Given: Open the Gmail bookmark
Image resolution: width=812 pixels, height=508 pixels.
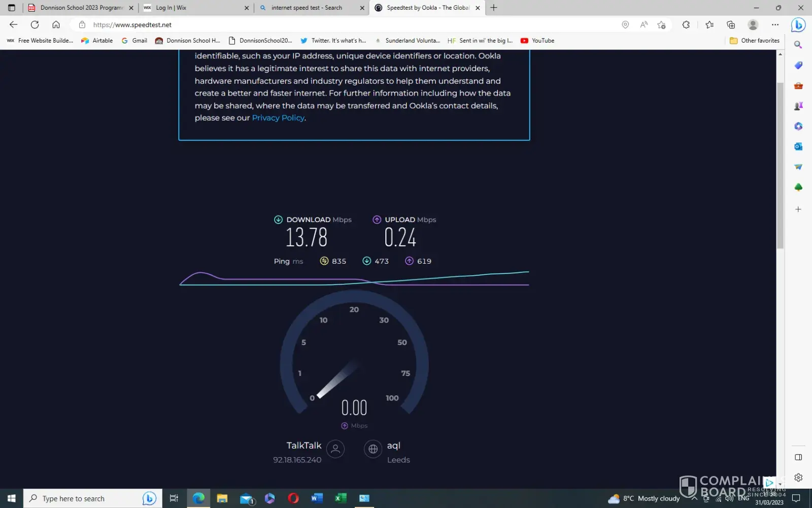Looking at the screenshot, I should coord(134,41).
